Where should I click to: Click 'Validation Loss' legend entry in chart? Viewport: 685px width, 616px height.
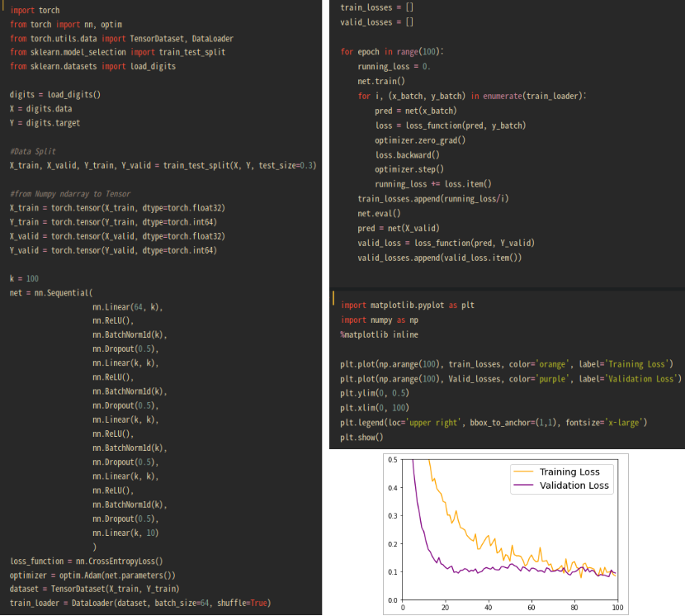[x=574, y=486]
